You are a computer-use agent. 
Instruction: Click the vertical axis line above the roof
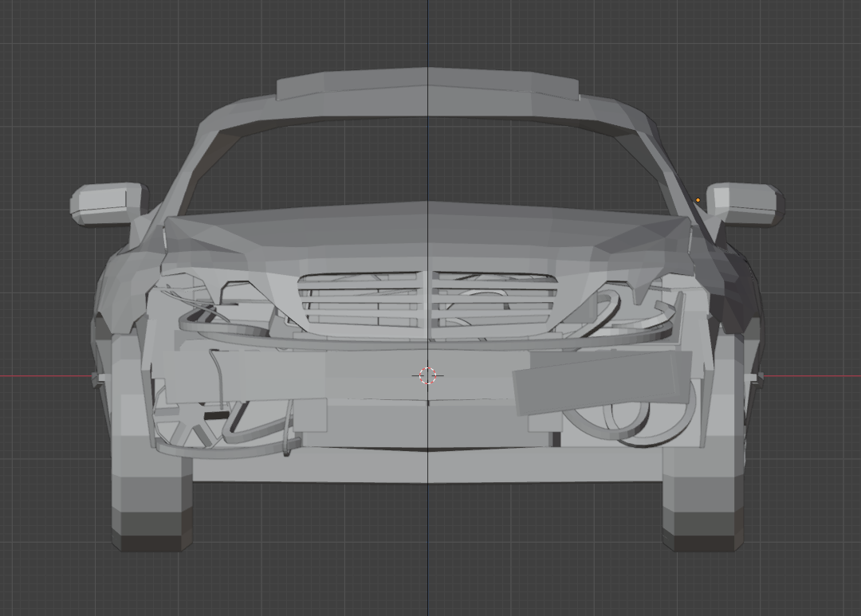pyautogui.click(x=427, y=32)
